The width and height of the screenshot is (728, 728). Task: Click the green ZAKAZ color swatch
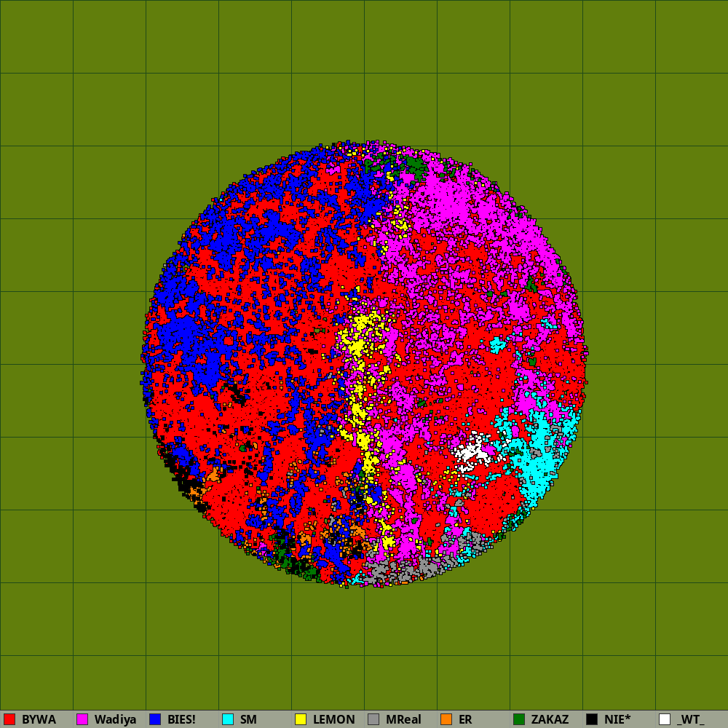tap(519, 719)
